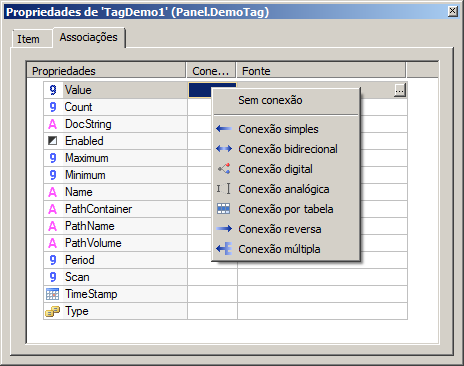The width and height of the screenshot is (464, 366).
Task: Click the left arrow icon of Conexão simples
Action: click(x=224, y=129)
